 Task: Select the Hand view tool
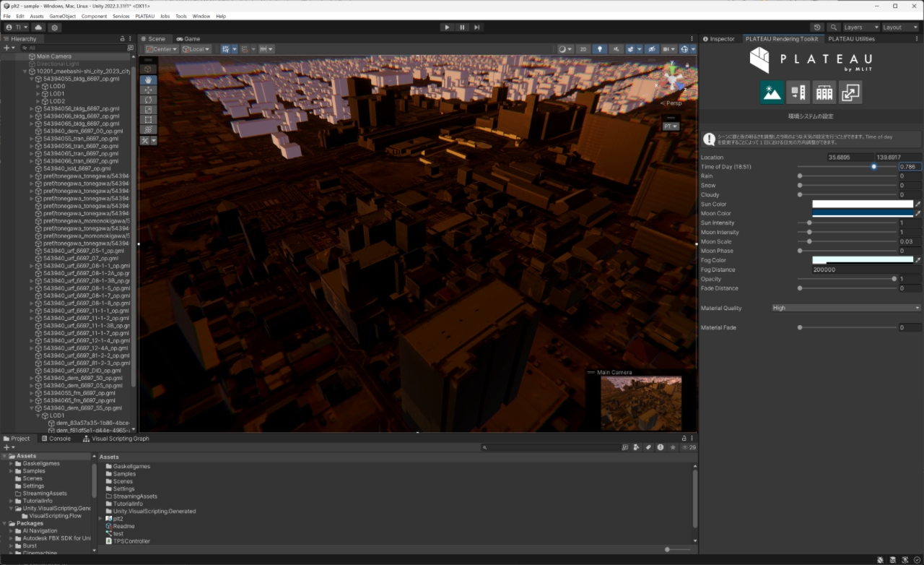[x=148, y=80]
